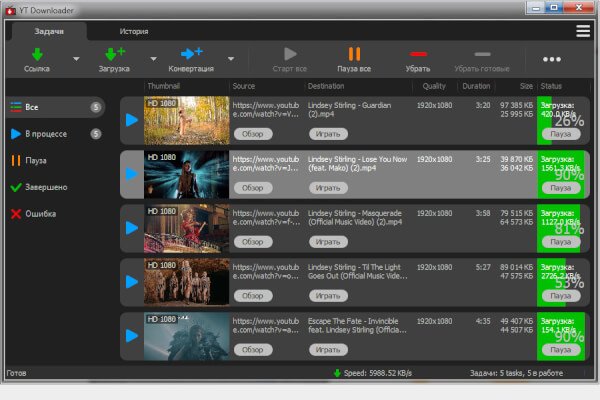Open the hamburger main menu
600x400 pixels.
(583, 31)
